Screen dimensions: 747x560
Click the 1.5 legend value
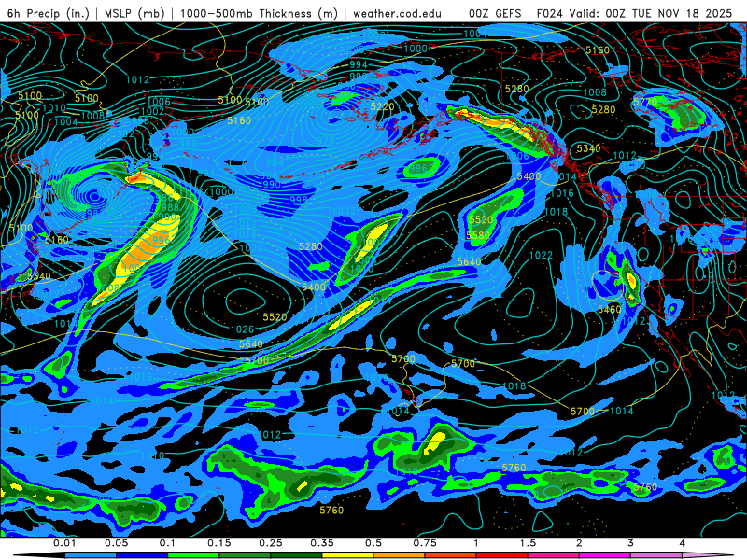pos(528,543)
